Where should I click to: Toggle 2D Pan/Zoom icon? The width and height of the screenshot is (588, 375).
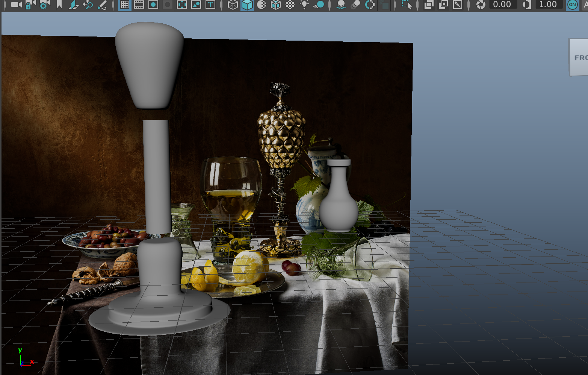pyautogui.click(x=88, y=5)
